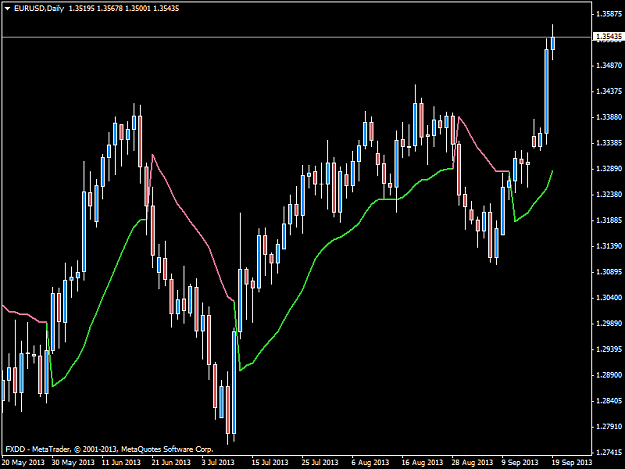Click the 6 Aug 2013 date label
This screenshot has width=625, height=469.
[370, 463]
